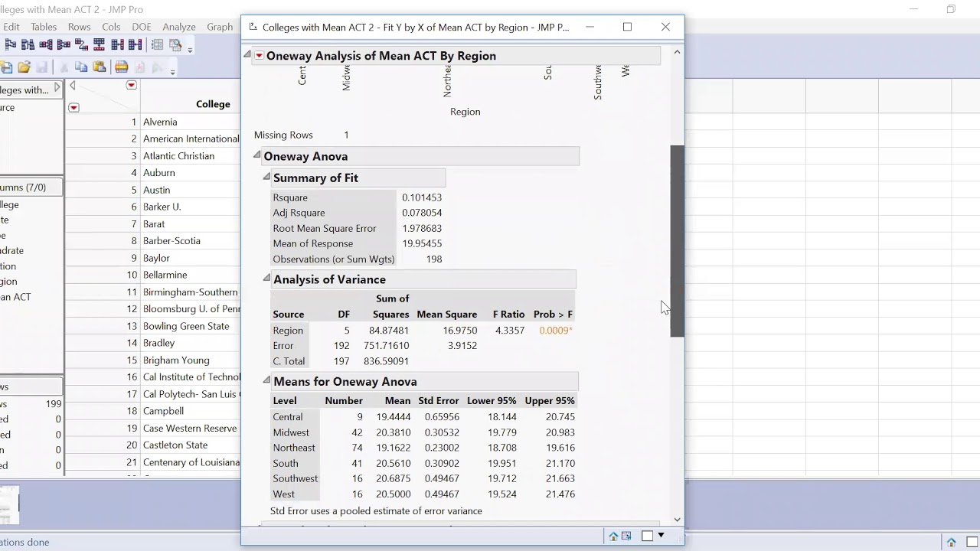The image size is (980, 551).
Task: Open the File toolbar overflow arrow
Action: pos(172,72)
